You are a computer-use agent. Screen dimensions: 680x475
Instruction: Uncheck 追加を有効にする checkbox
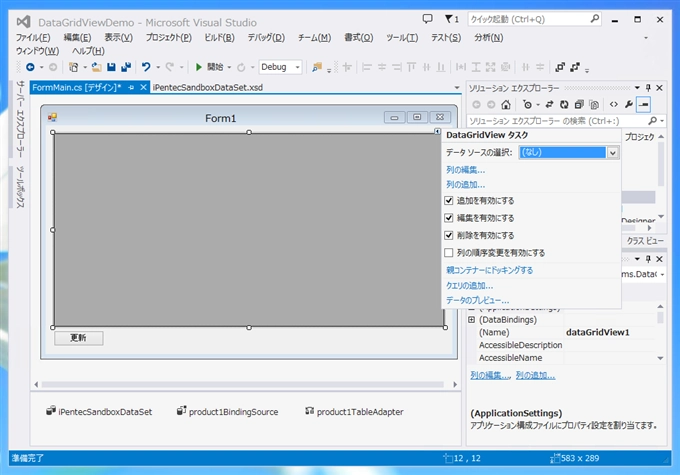coord(449,200)
